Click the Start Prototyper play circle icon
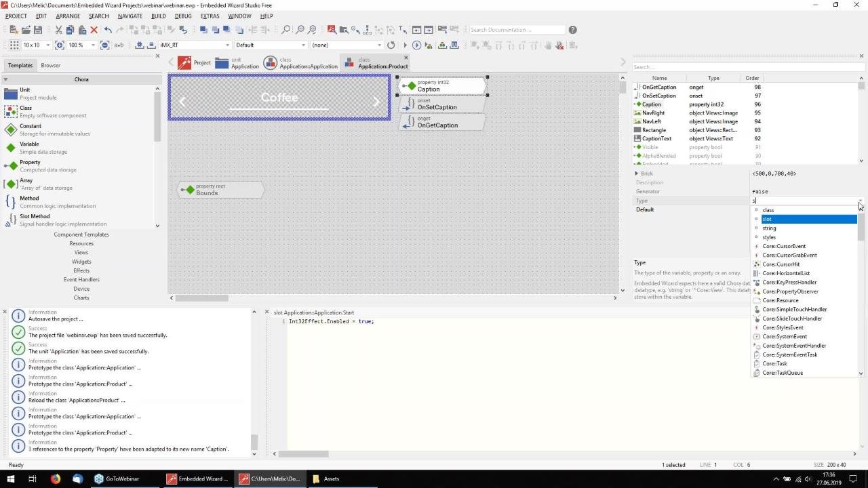This screenshot has height=488, width=868. pos(417,45)
